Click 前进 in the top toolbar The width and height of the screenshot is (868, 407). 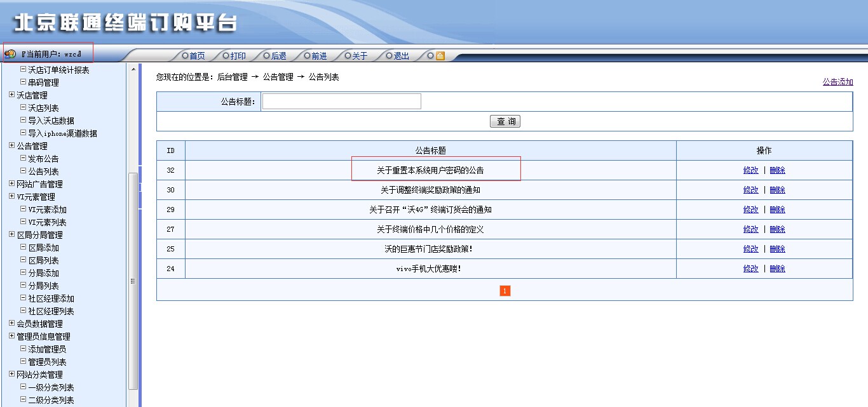click(320, 56)
